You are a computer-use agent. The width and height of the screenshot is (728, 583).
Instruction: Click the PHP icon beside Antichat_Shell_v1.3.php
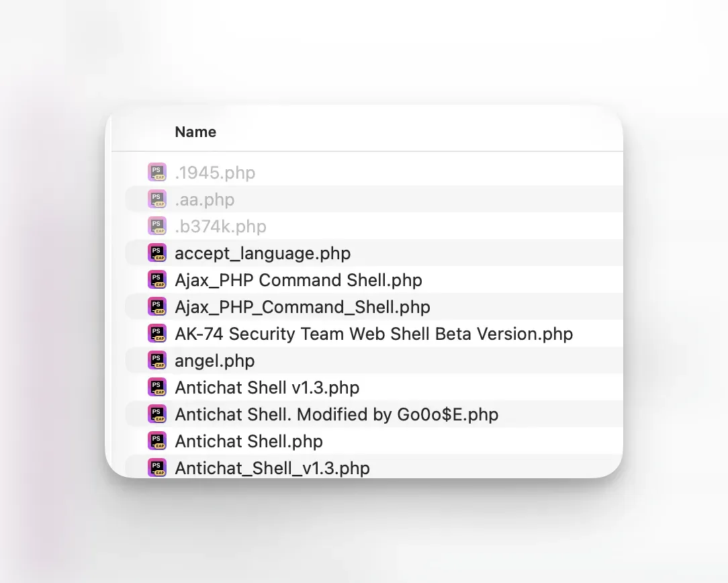pos(156,467)
